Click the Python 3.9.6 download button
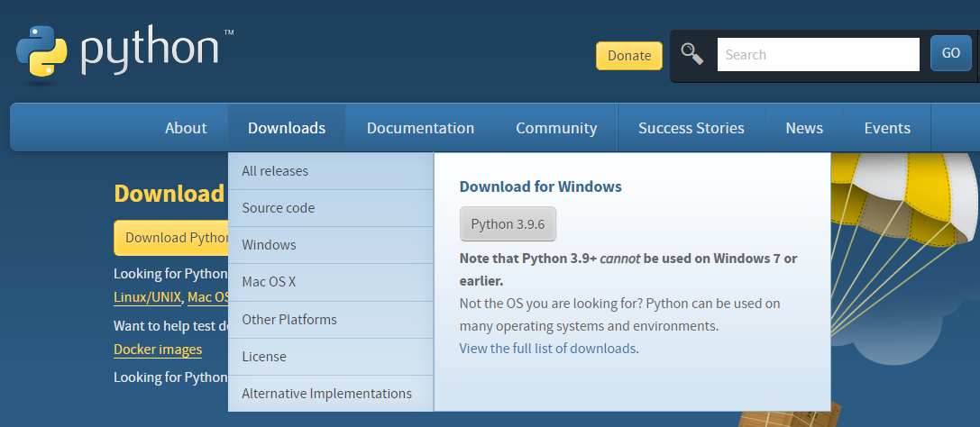 point(508,224)
